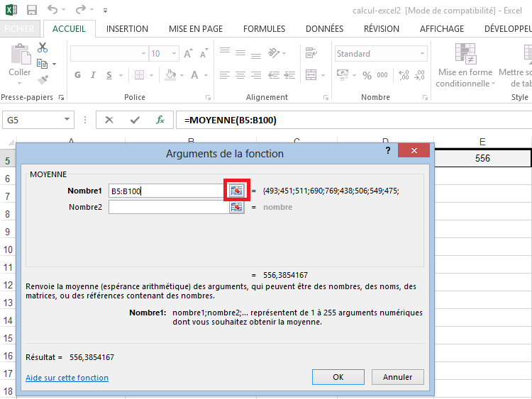Open the Presse-papiers dialog launcher
The width and height of the screenshot is (532, 399).
click(62, 98)
